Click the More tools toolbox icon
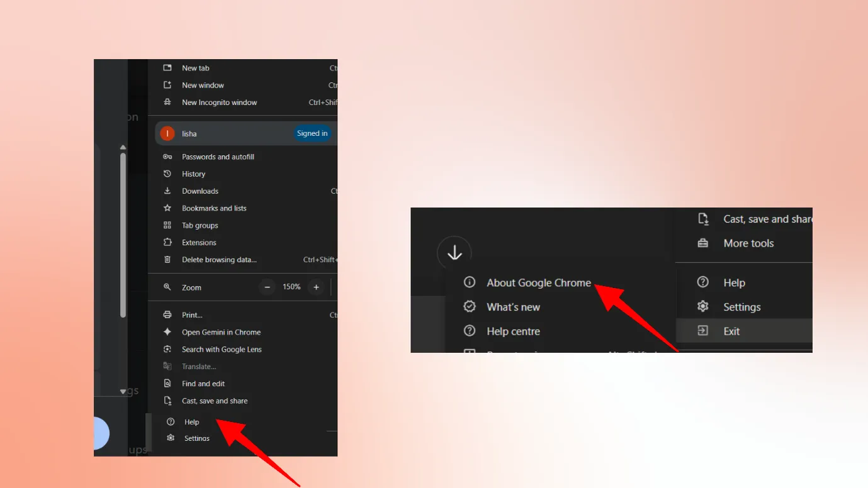Image resolution: width=868 pixels, height=488 pixels. pyautogui.click(x=703, y=243)
